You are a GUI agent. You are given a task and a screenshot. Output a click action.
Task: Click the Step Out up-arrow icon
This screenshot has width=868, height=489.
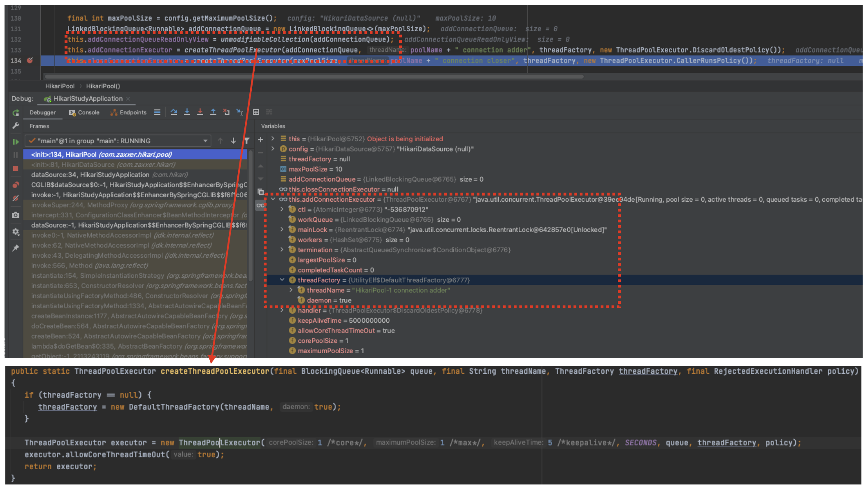pyautogui.click(x=213, y=112)
